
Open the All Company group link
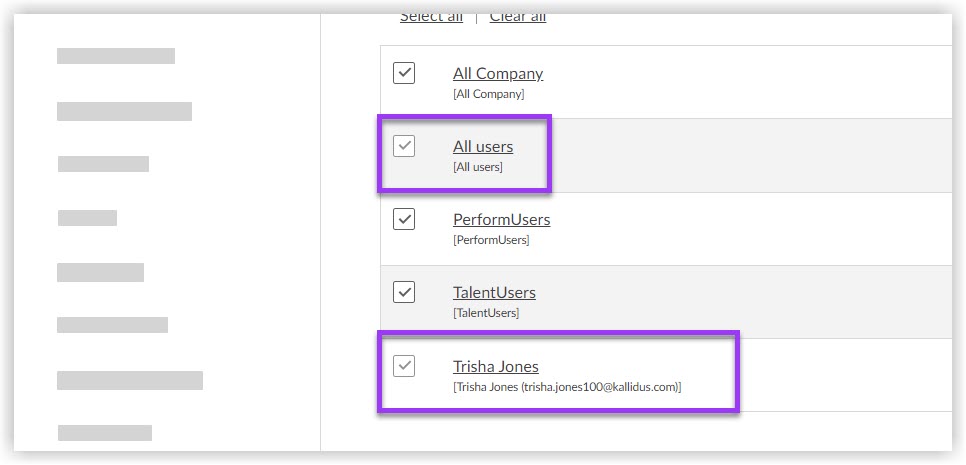coord(498,73)
